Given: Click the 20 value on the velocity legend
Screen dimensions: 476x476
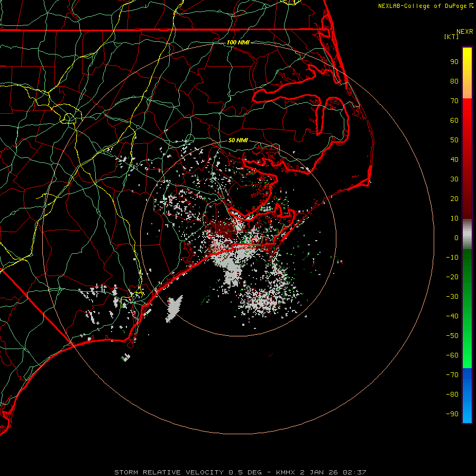Looking at the screenshot, I should (x=454, y=198).
